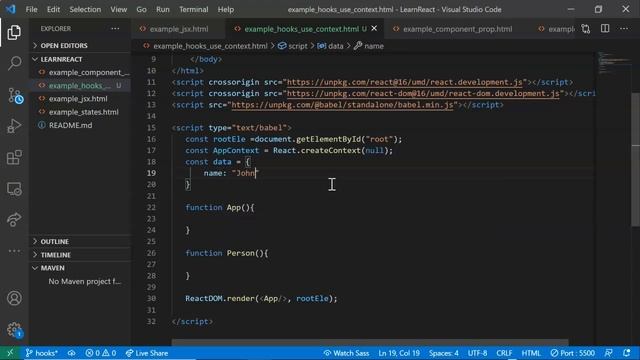Follow the react-dom.development.js unpkg link
The width and height of the screenshot is (640, 360).
click(423, 93)
